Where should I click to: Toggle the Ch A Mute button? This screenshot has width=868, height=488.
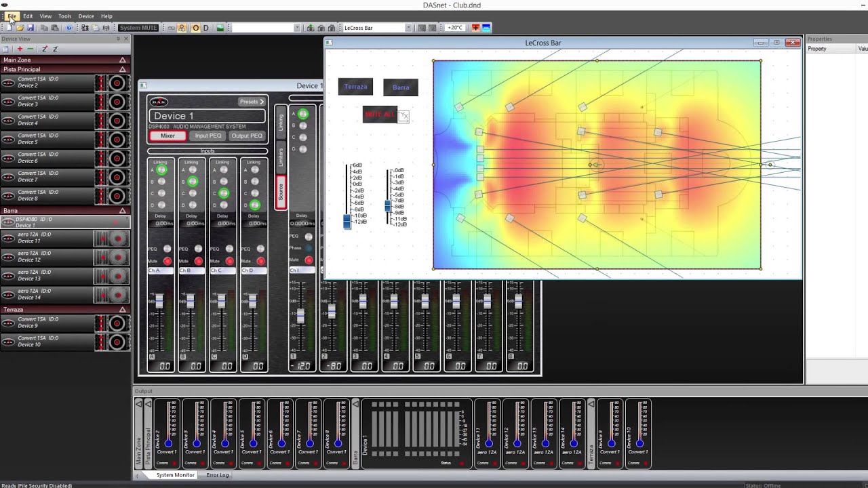(x=167, y=261)
